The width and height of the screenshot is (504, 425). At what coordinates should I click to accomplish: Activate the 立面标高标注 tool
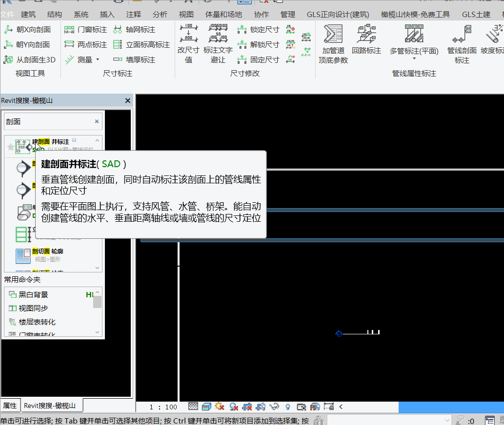(141, 44)
